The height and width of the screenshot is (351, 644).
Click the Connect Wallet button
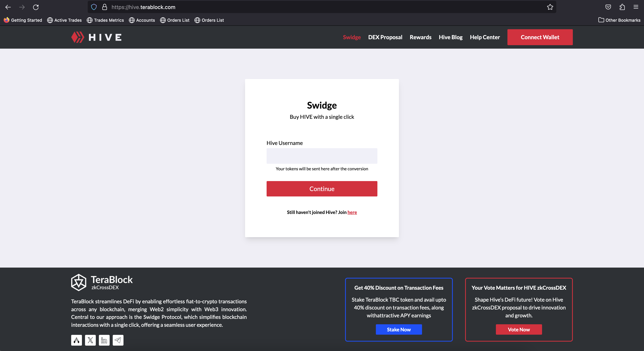point(540,37)
